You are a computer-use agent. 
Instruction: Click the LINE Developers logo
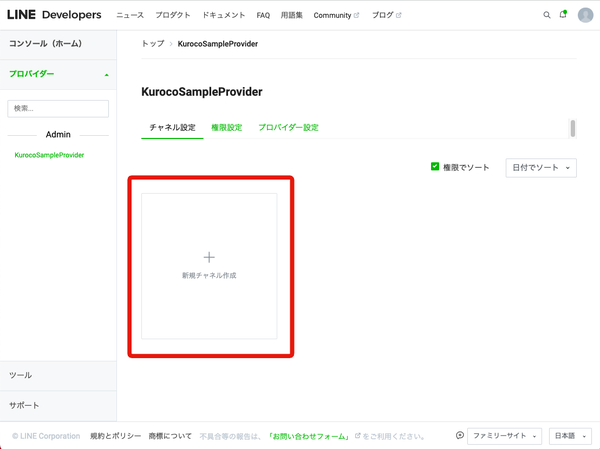click(54, 15)
